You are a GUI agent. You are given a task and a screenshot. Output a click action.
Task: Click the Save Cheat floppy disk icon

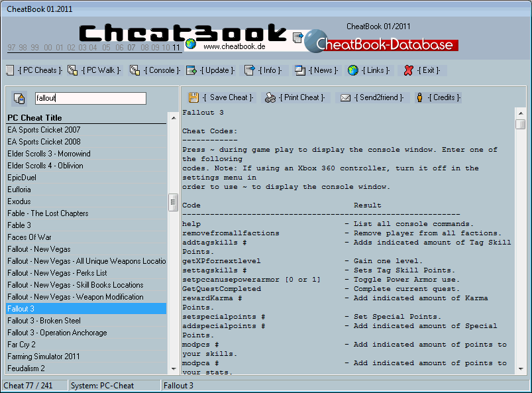tap(193, 97)
